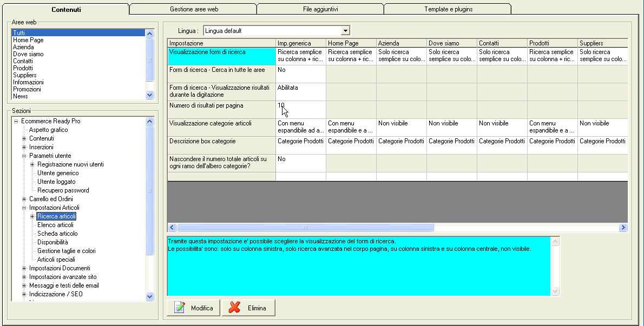The width and height of the screenshot is (644, 326).
Task: Click settings grid scroll right arrow
Action: coord(623,227)
